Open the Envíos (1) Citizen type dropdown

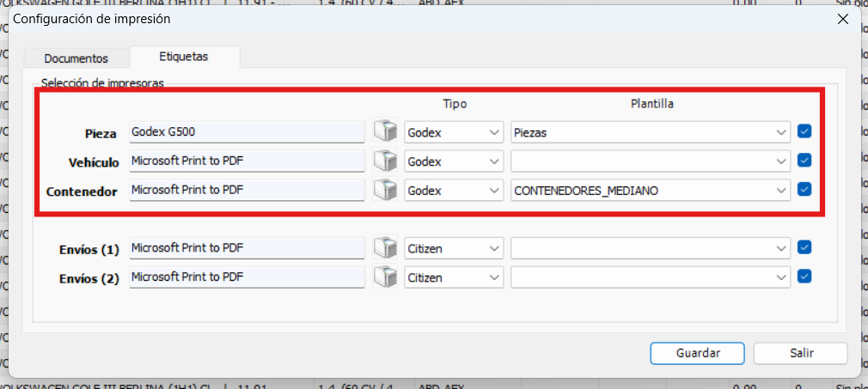[454, 248]
